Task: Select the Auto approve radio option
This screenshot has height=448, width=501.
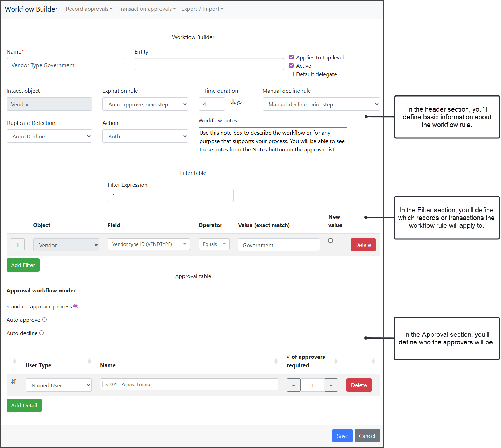Action: tap(44, 320)
